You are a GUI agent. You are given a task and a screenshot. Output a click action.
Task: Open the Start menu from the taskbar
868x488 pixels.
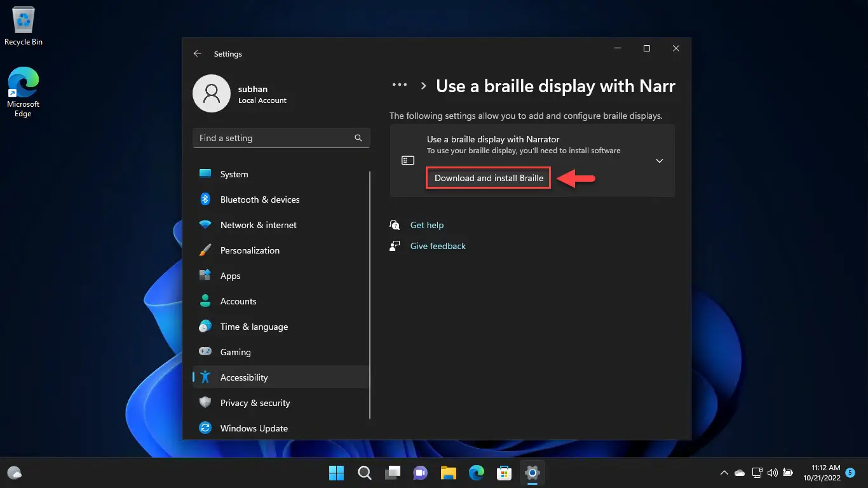point(336,473)
